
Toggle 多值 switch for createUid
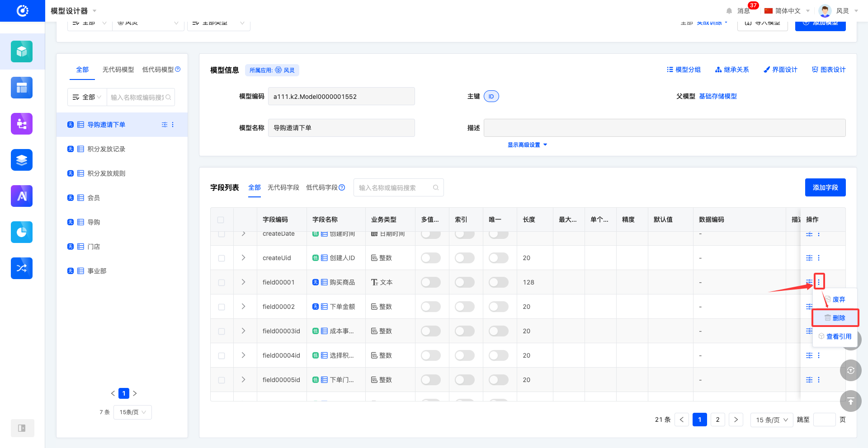(431, 258)
